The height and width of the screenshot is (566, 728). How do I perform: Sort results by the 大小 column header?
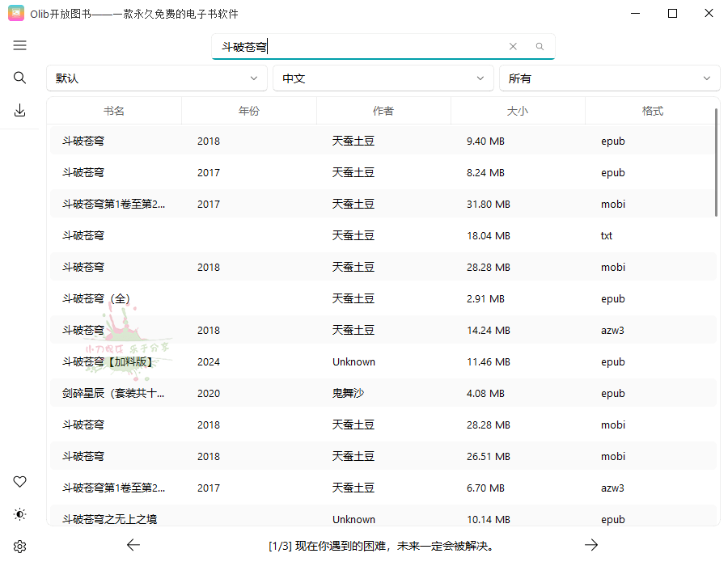pos(518,110)
